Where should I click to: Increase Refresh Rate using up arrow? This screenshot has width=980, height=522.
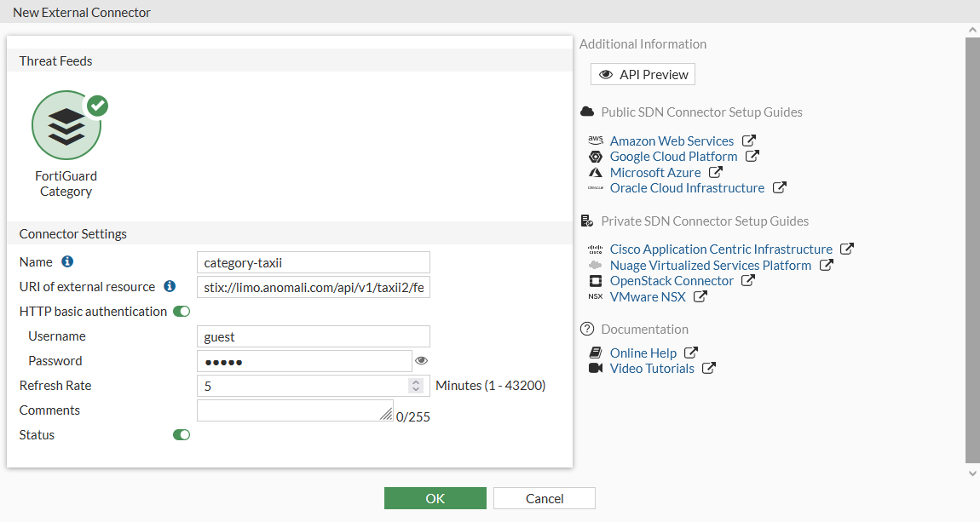(416, 381)
